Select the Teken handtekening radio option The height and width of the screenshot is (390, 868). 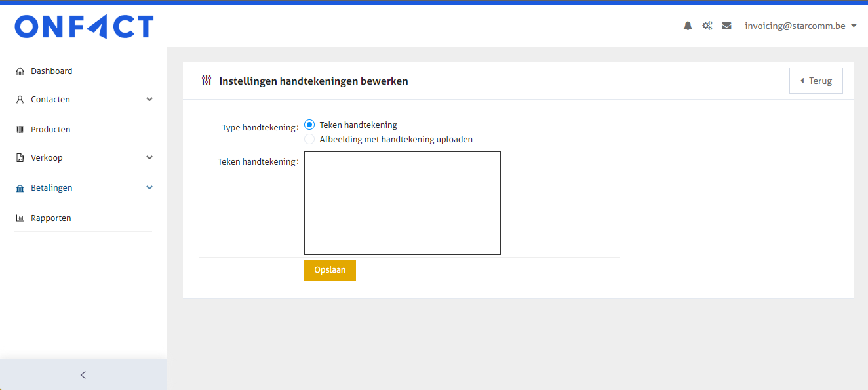(x=309, y=125)
